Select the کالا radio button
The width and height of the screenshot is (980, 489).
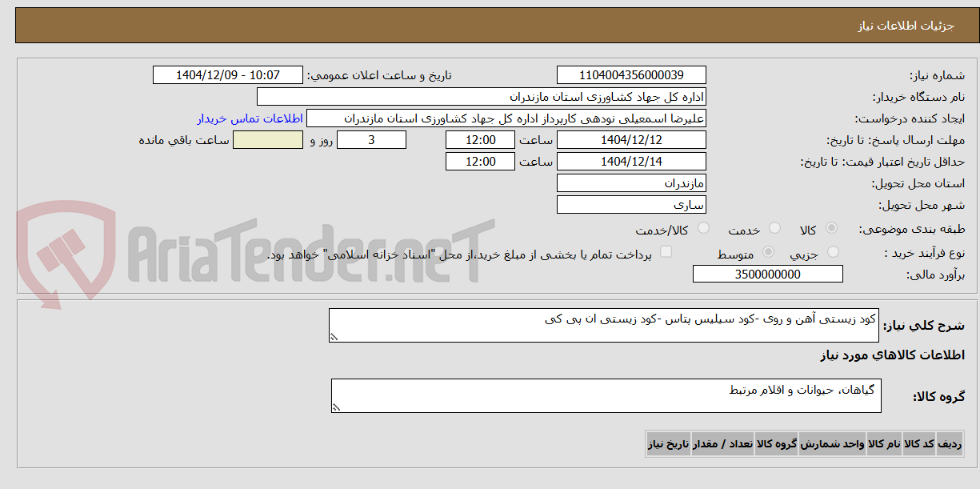[x=832, y=229]
